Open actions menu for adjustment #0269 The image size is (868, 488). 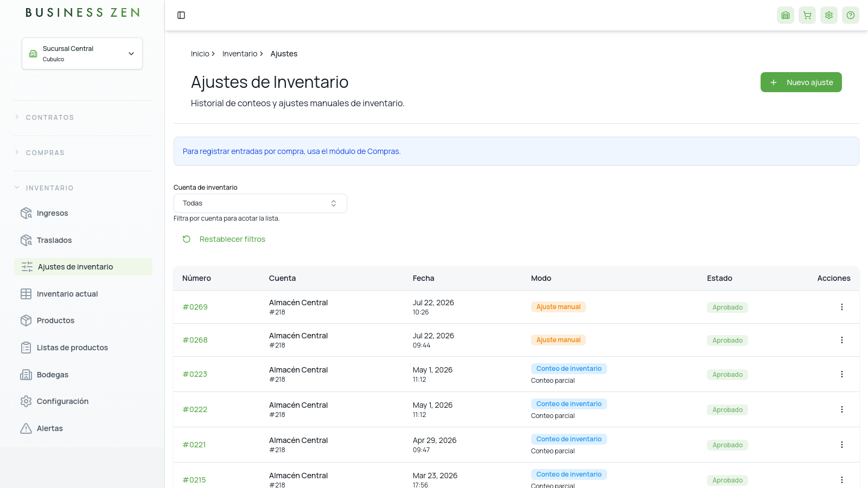coord(842,307)
